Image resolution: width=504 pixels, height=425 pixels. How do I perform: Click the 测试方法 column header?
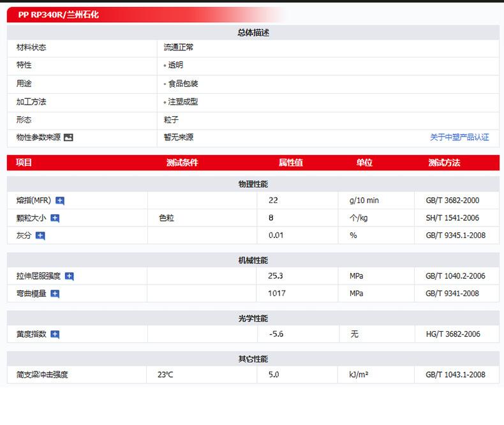444,163
